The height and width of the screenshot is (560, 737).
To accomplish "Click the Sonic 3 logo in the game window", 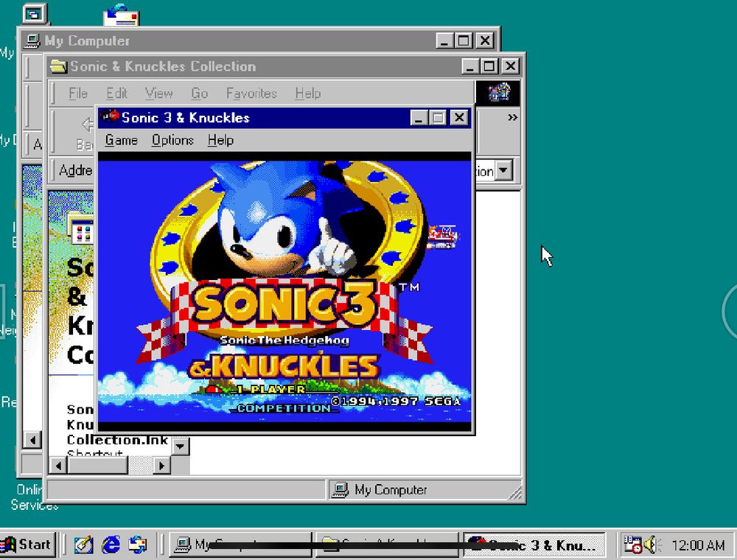I will point(284,304).
